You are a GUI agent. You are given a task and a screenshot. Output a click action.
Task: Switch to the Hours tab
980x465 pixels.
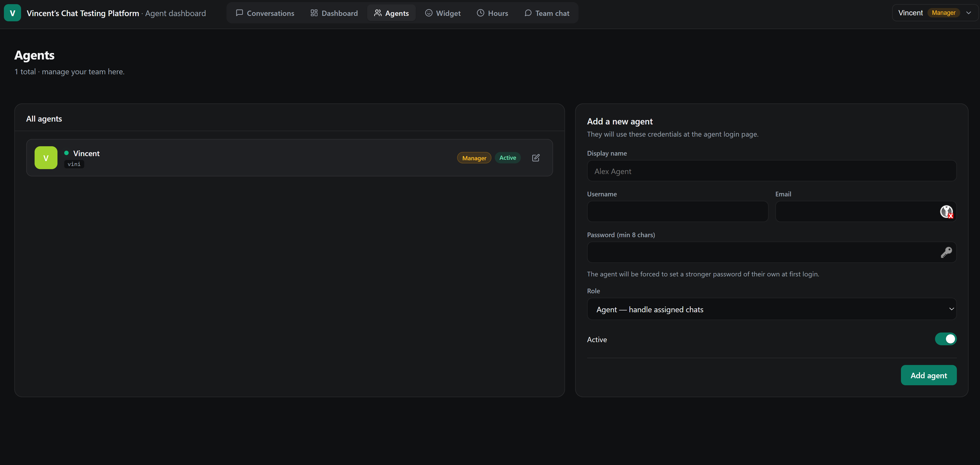[x=492, y=13]
